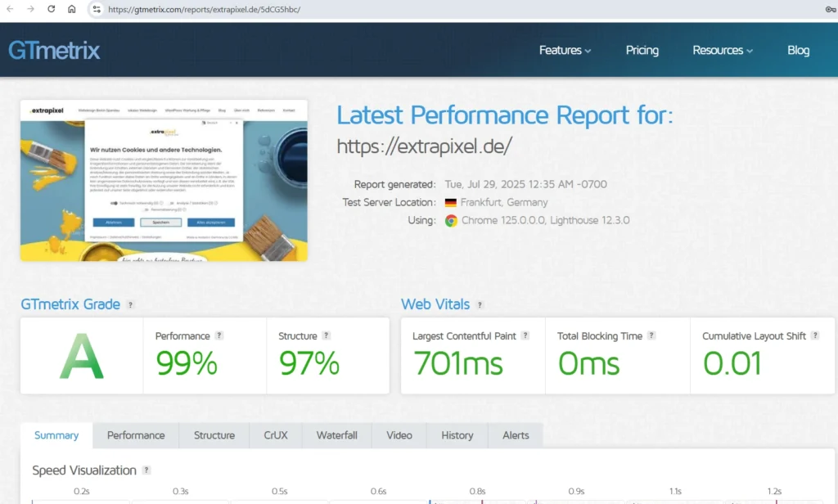
Task: Open the Alerts tab
Action: [x=516, y=435]
